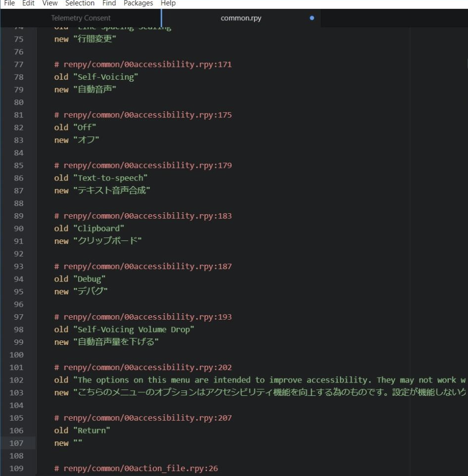Open the File menu
Viewport: 468px width, 476px height.
click(9, 3)
